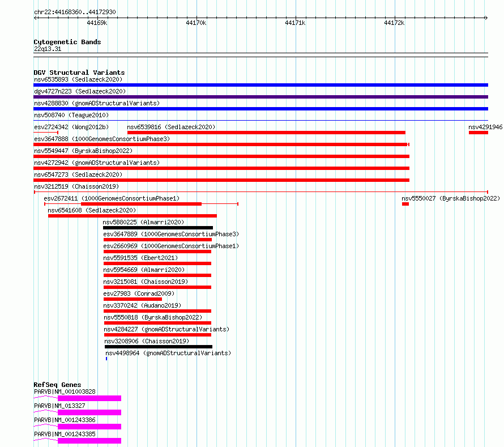Select the nsv4291946 variant label
504x447 pixels.
tap(485, 127)
